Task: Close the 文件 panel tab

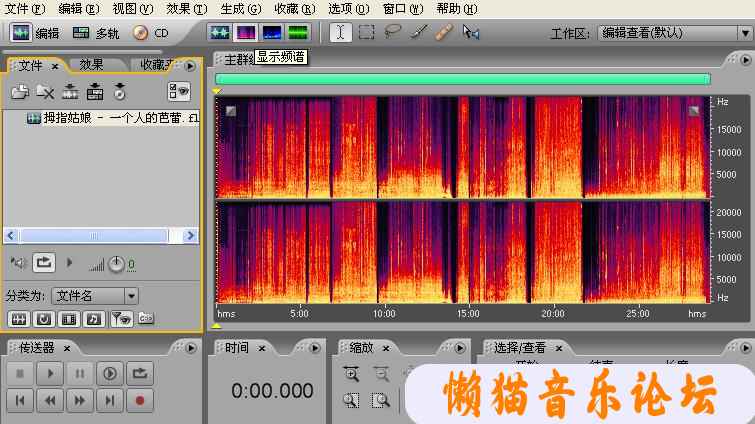Action: (55, 66)
